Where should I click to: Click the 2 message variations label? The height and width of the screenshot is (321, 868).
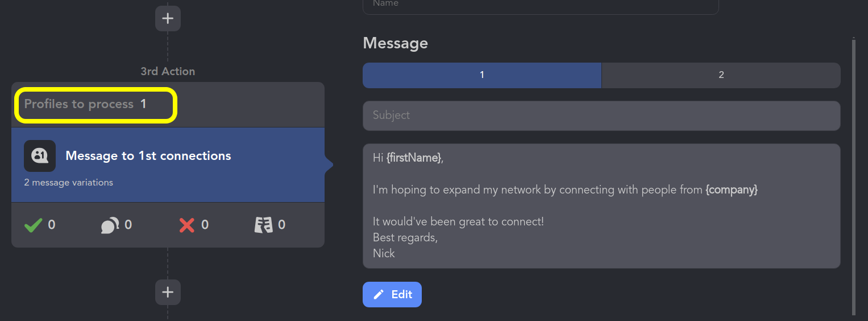69,183
